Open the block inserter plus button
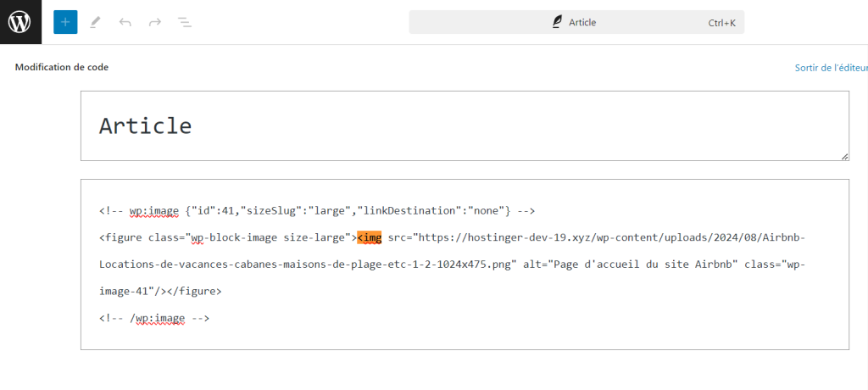This screenshot has height=390, width=868. pos(65,22)
